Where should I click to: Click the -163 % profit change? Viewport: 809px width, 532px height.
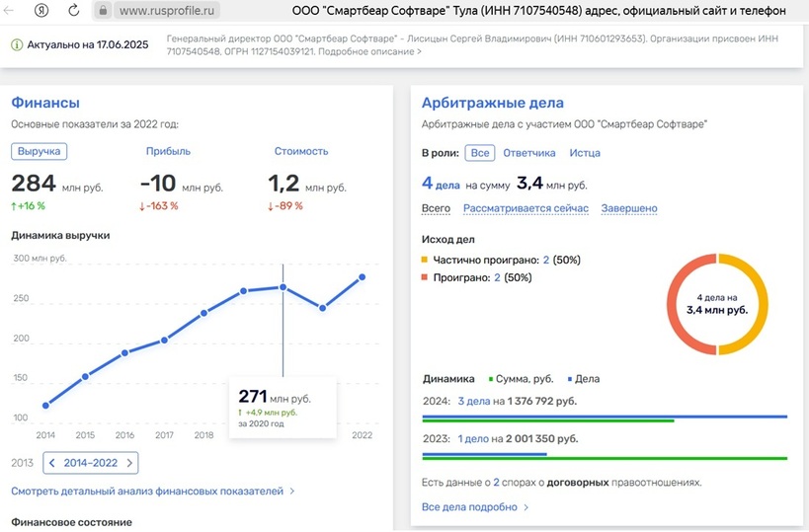tap(158, 206)
